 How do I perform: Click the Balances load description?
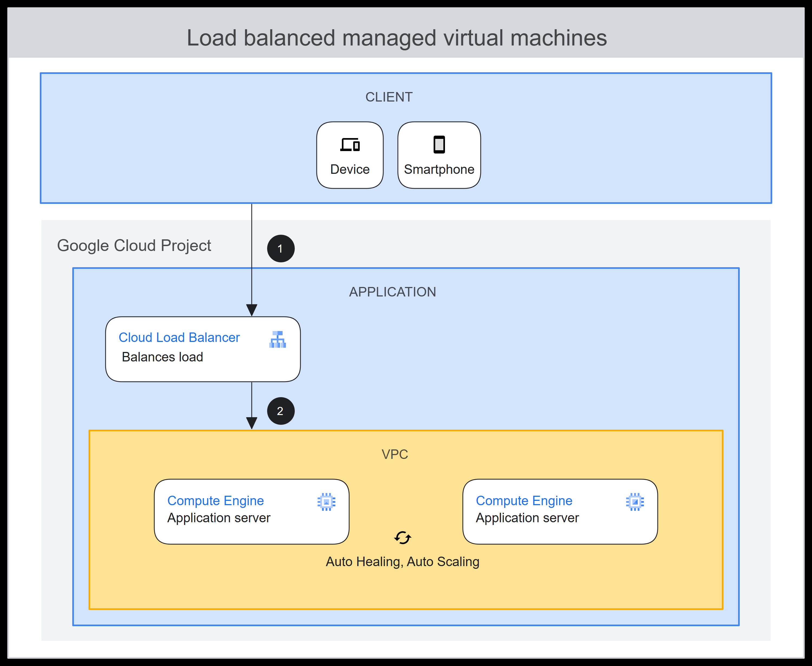point(162,357)
